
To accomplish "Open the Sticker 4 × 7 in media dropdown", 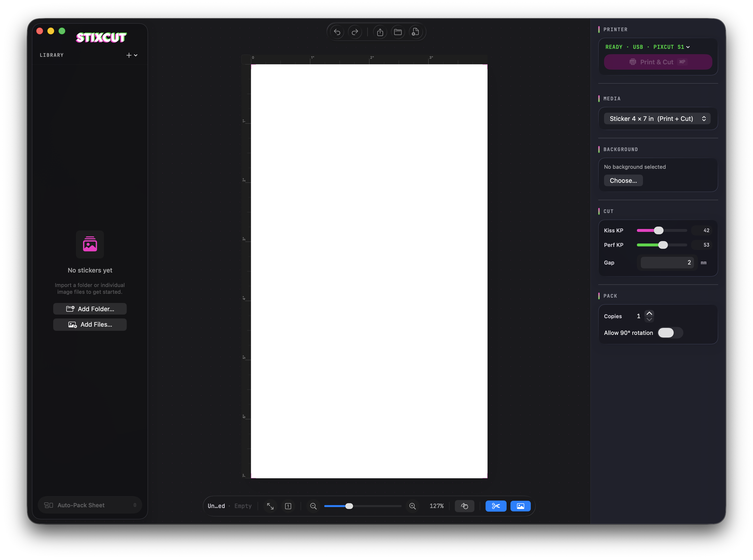I will pyautogui.click(x=657, y=119).
